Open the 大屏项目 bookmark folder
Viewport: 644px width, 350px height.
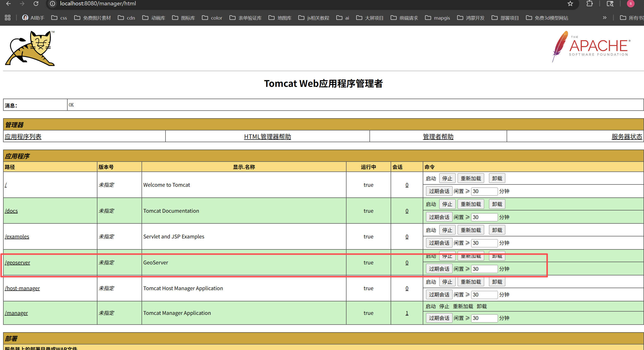[370, 18]
